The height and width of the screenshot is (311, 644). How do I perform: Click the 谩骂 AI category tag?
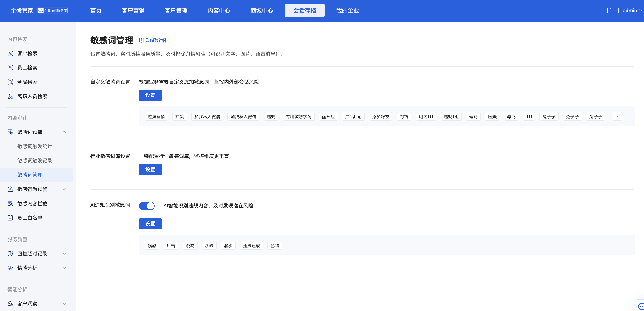190,246
